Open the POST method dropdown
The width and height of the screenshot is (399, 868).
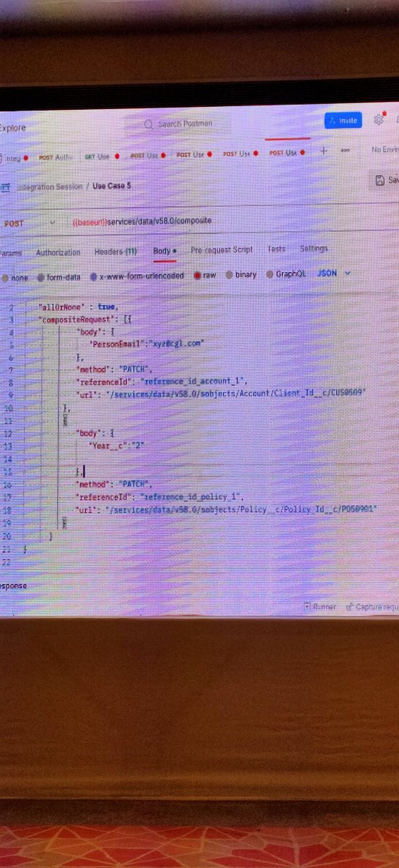click(x=29, y=224)
